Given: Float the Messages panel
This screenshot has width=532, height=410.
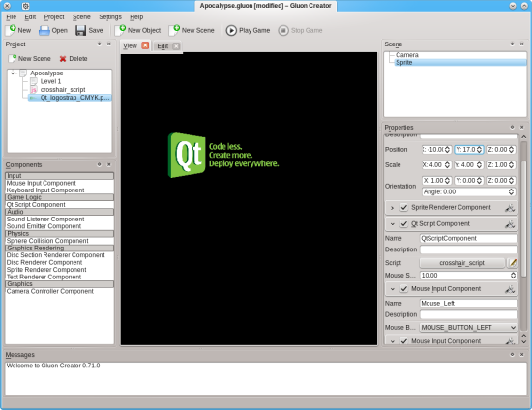Looking at the screenshot, I should pyautogui.click(x=512, y=354).
